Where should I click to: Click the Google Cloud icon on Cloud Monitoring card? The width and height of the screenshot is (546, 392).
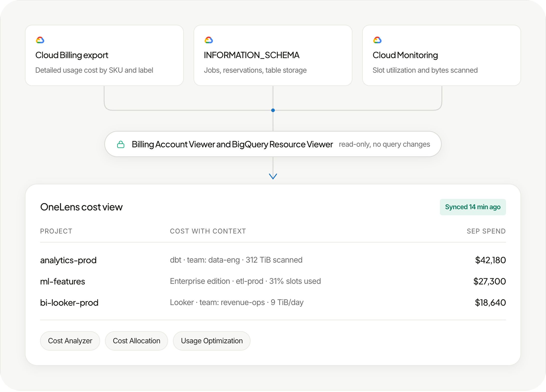[x=377, y=40]
